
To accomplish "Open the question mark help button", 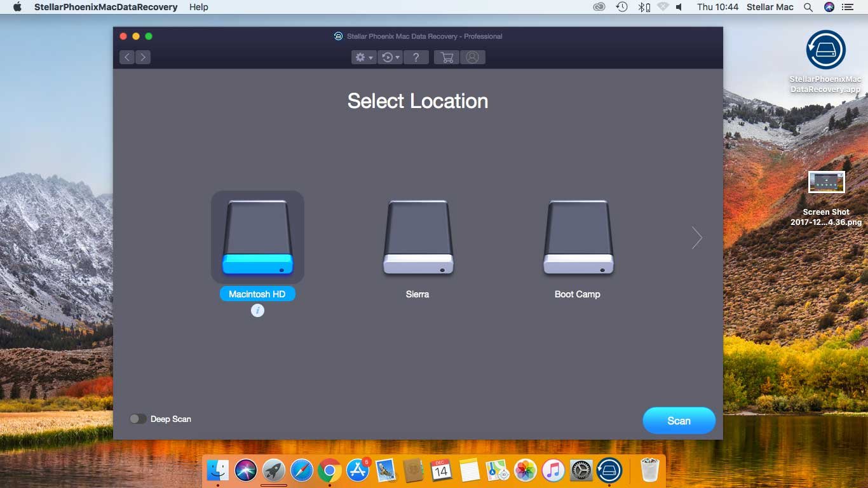I will (416, 57).
